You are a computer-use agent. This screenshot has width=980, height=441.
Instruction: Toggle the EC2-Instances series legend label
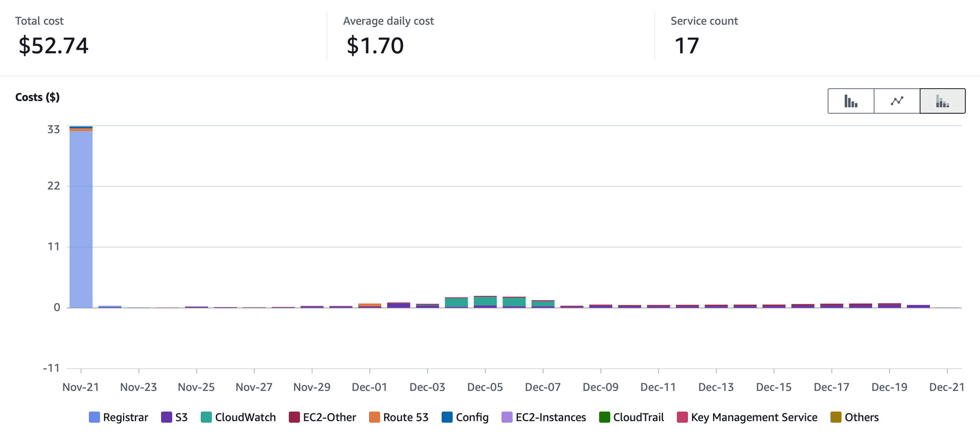(x=550, y=417)
